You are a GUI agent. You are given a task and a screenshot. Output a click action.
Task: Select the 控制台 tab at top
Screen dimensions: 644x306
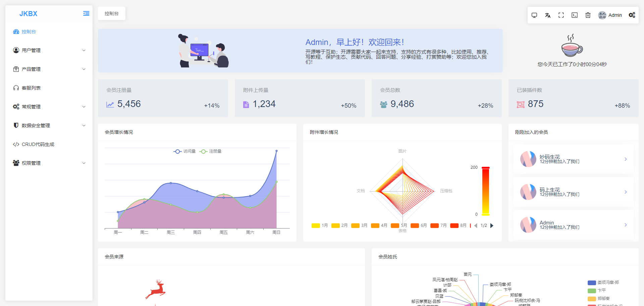[112, 13]
